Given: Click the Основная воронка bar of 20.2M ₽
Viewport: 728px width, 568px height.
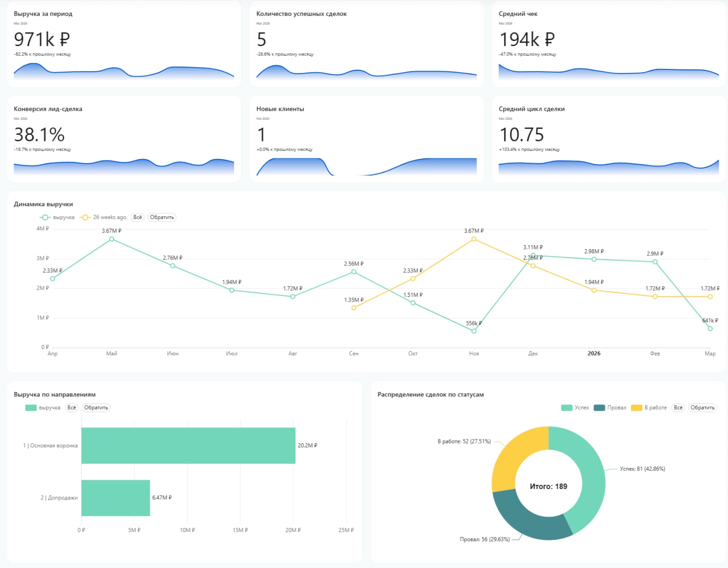Looking at the screenshot, I should point(188,445).
